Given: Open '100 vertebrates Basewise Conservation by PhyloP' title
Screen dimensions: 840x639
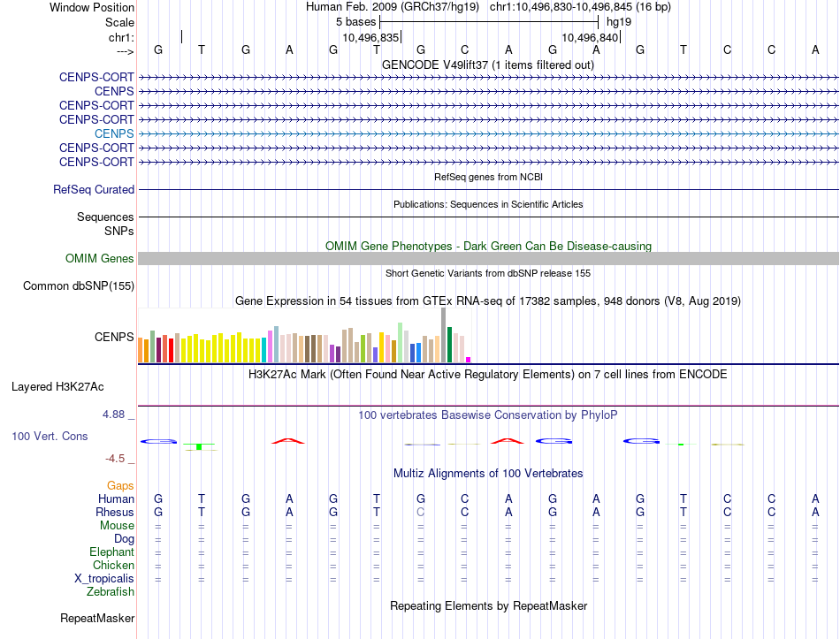Looking at the screenshot, I should [488, 415].
